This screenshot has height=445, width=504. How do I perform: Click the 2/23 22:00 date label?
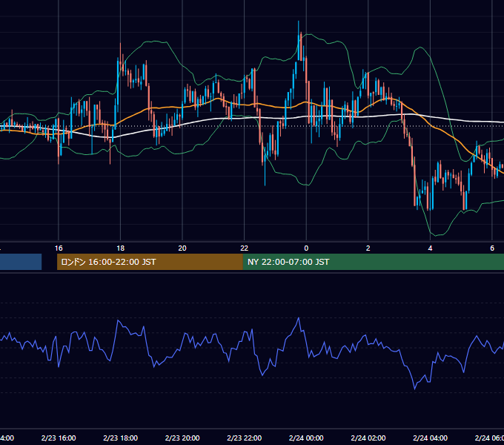pyautogui.click(x=245, y=438)
